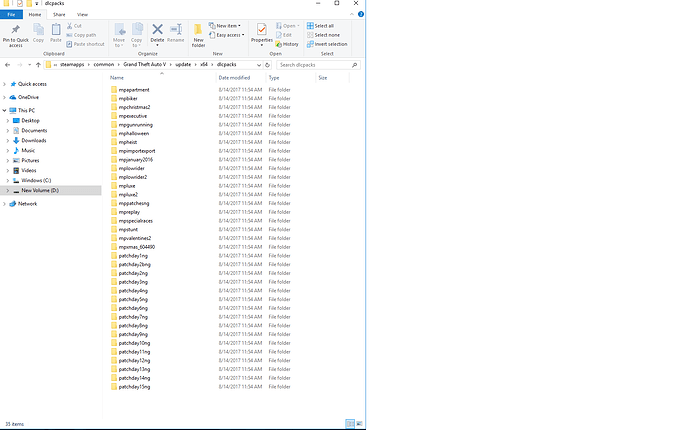Click the Delete X icon
The image size is (690, 430).
[x=157, y=29]
